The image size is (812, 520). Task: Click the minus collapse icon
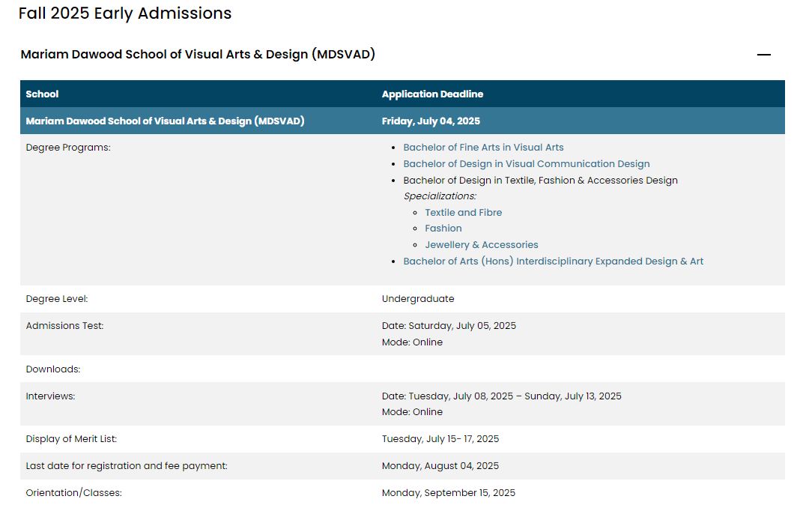pos(764,55)
